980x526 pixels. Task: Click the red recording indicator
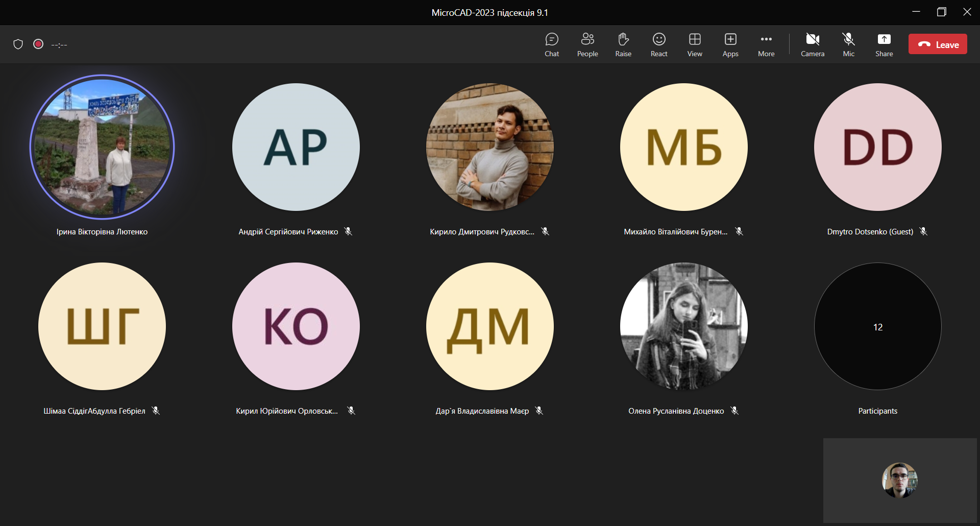pos(38,44)
